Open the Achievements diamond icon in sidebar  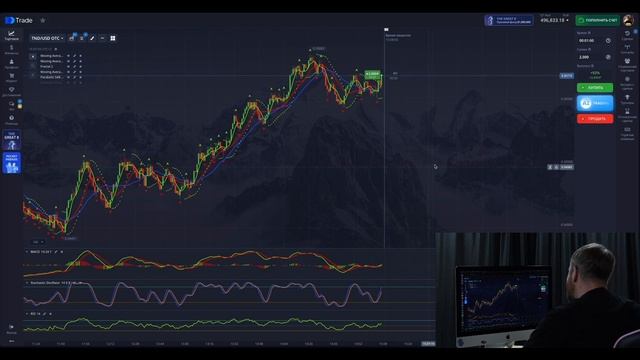[11, 91]
